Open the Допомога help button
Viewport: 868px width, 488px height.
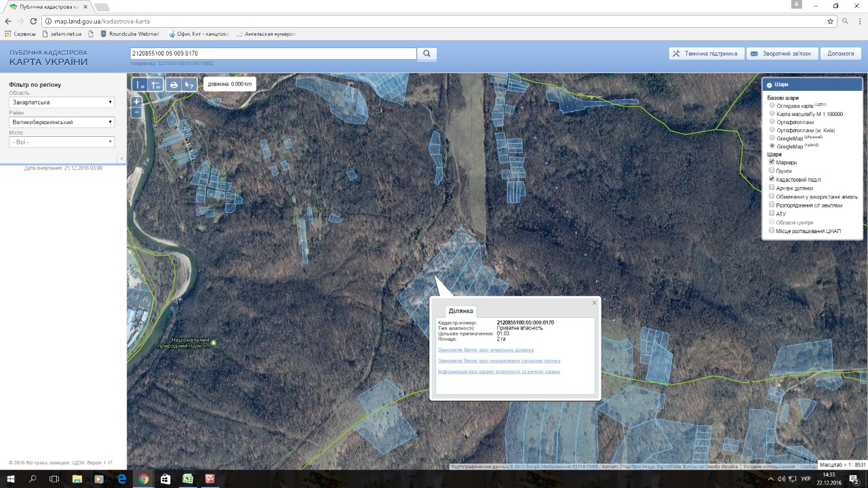click(x=840, y=54)
